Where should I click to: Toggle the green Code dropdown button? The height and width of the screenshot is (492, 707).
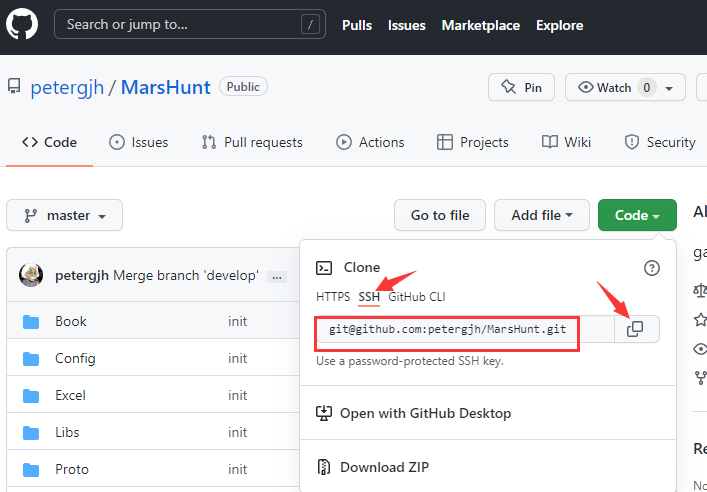pyautogui.click(x=637, y=215)
